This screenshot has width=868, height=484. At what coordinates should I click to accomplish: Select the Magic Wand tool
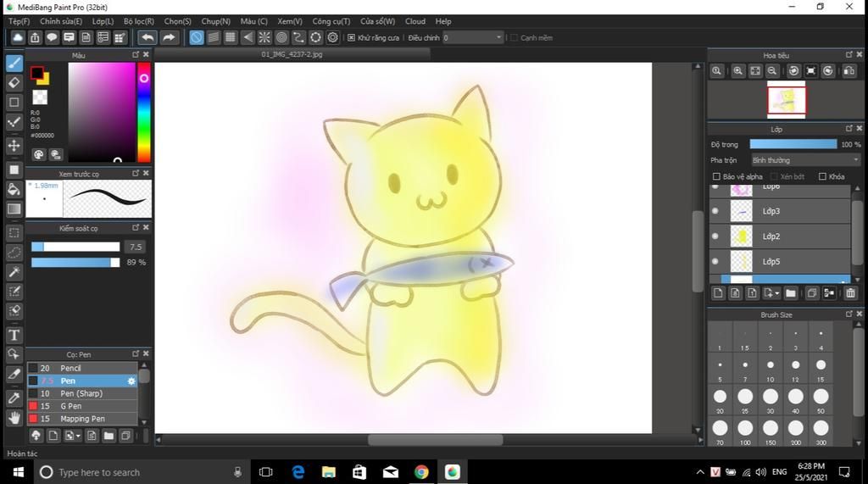click(14, 271)
